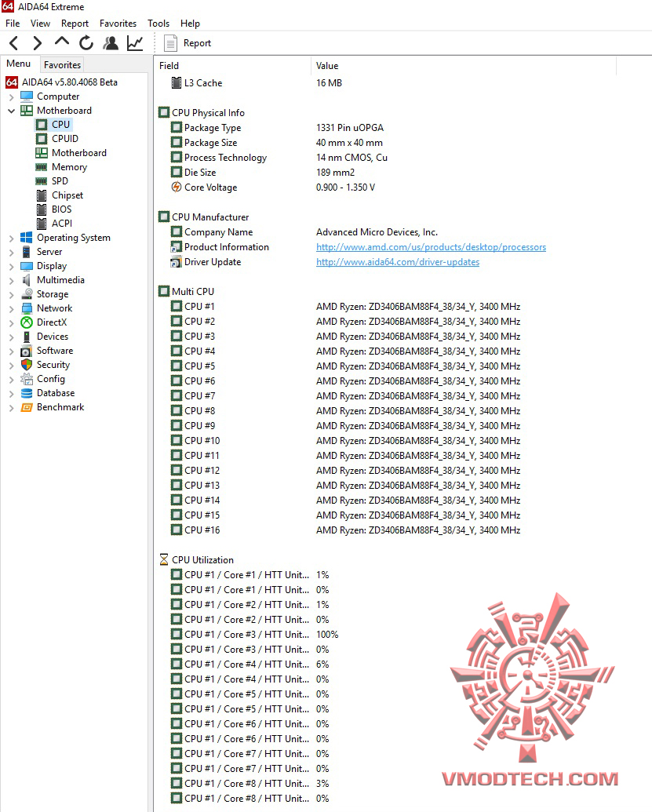Select the Package Size row
Viewport: 652px width, 812px height.
[386, 143]
